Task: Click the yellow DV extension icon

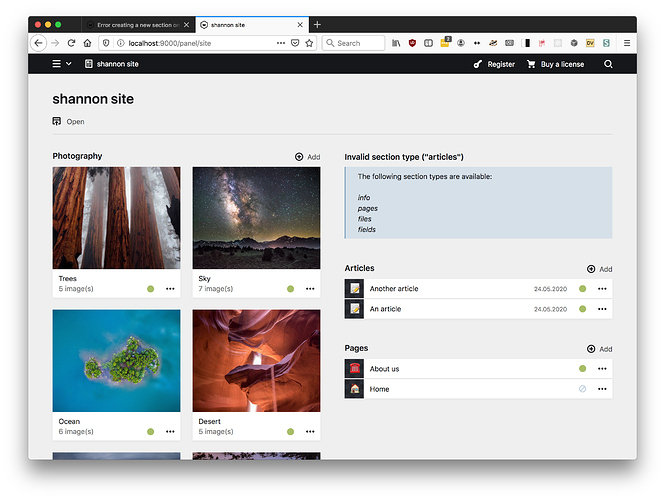Action: [590, 43]
